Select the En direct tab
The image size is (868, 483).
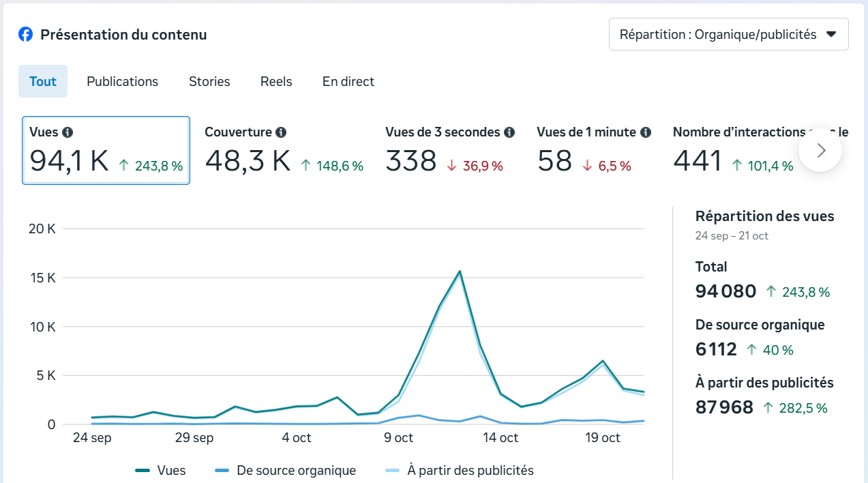pos(348,81)
